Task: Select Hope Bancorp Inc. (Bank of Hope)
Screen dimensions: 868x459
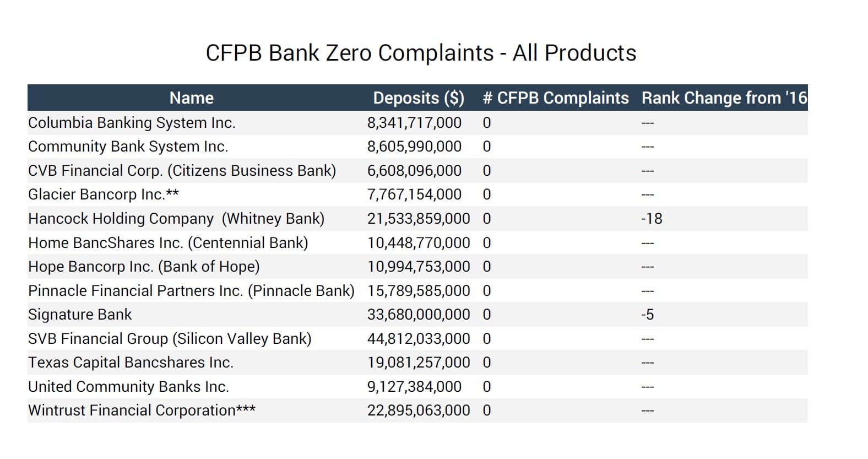Action: tap(144, 267)
